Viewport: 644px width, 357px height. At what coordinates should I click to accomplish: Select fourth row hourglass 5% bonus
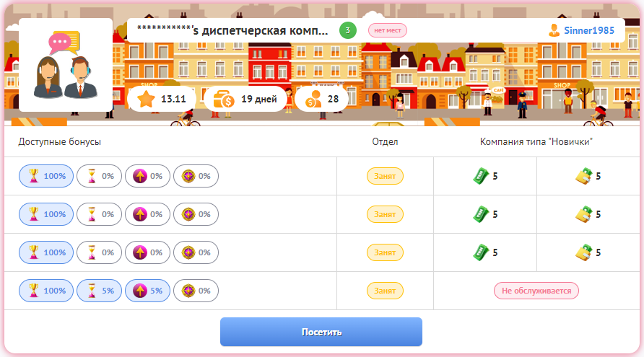pyautogui.click(x=99, y=291)
